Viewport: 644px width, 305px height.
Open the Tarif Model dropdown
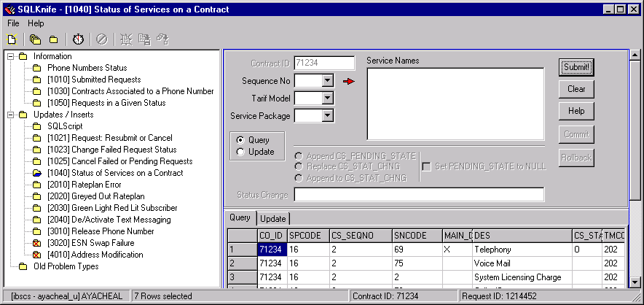click(327, 99)
